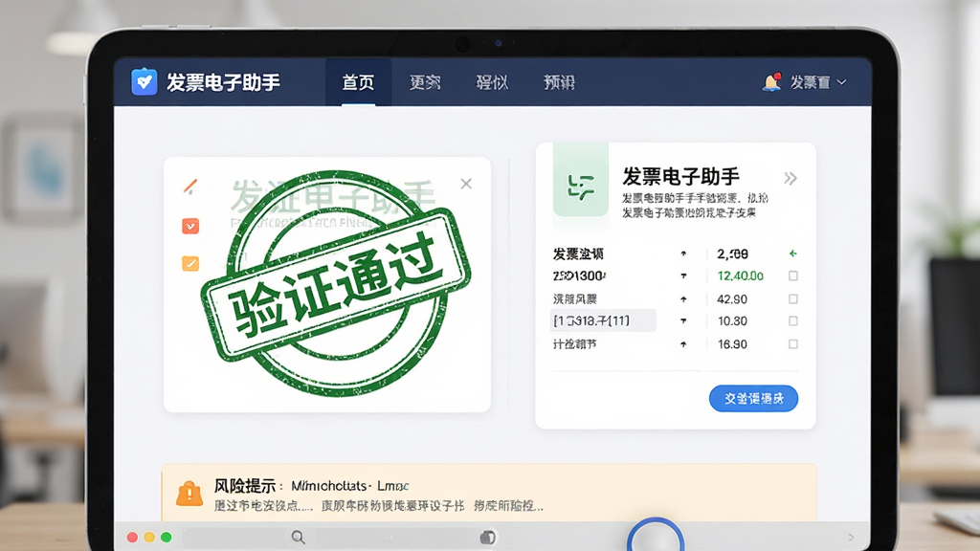Click the 验证通过 green stamp image
Image resolution: width=980 pixels, height=551 pixels.
[336, 283]
